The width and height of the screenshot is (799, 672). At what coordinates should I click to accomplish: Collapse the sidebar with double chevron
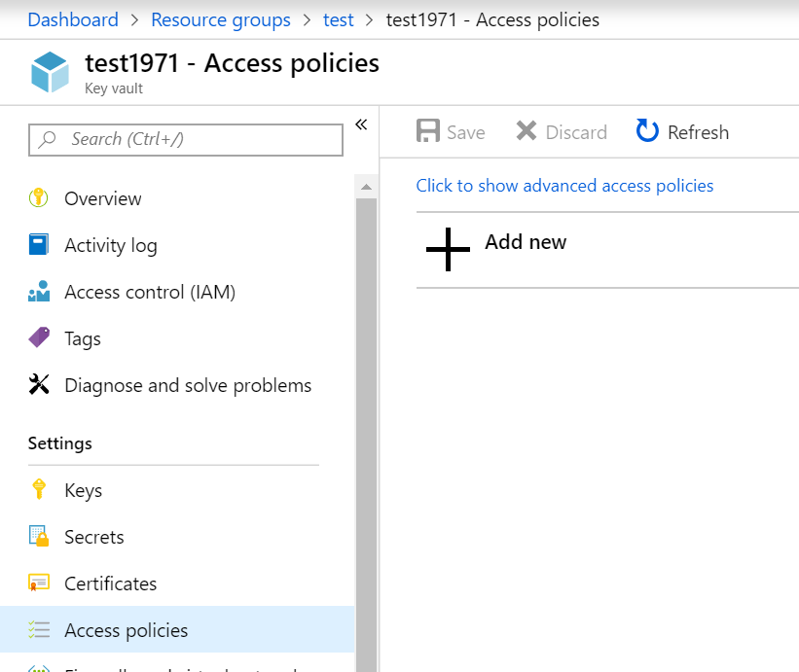pos(361,124)
